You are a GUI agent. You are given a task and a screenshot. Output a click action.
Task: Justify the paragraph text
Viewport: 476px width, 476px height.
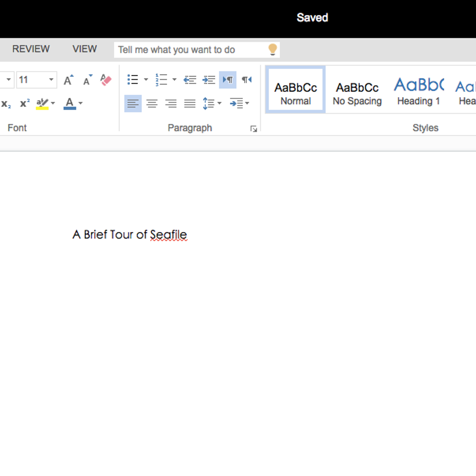[x=190, y=104]
